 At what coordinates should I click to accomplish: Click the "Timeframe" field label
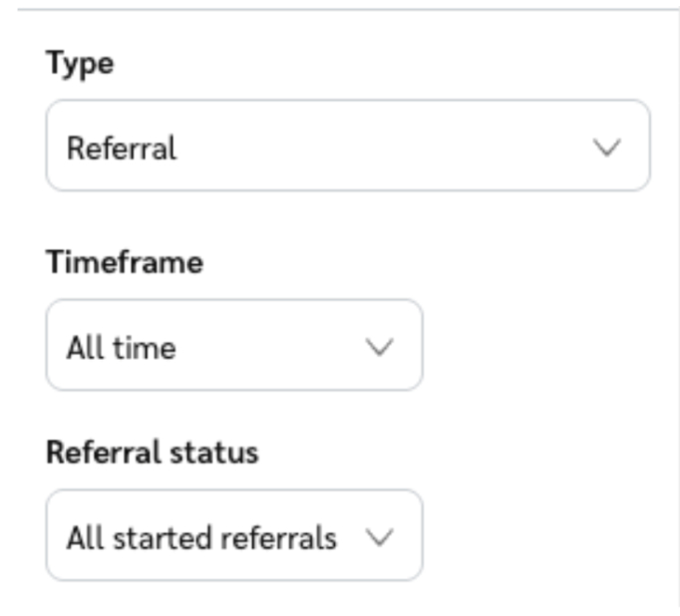point(125,262)
